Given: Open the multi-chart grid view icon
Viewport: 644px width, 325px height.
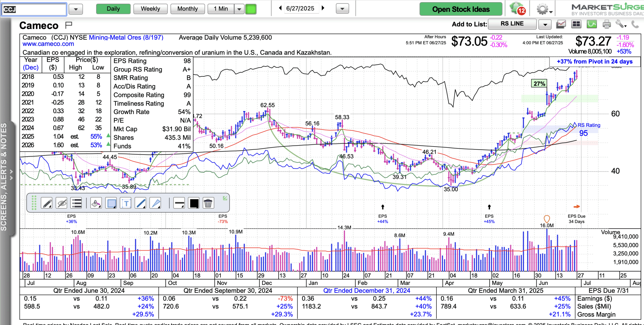Looking at the screenshot, I should point(576,24).
